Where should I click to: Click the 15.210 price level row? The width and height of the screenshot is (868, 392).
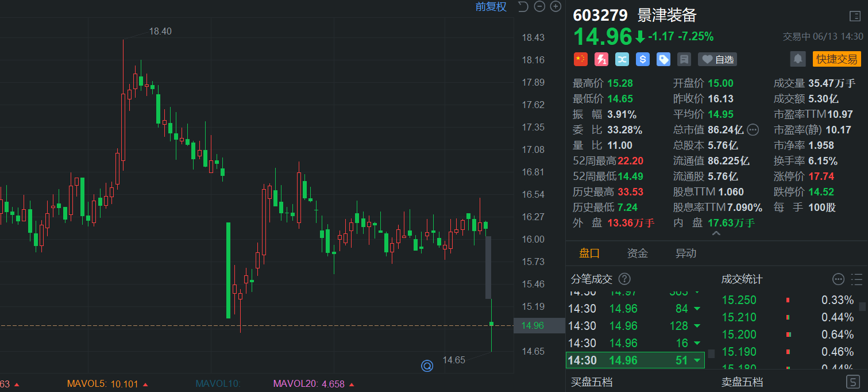(788, 317)
